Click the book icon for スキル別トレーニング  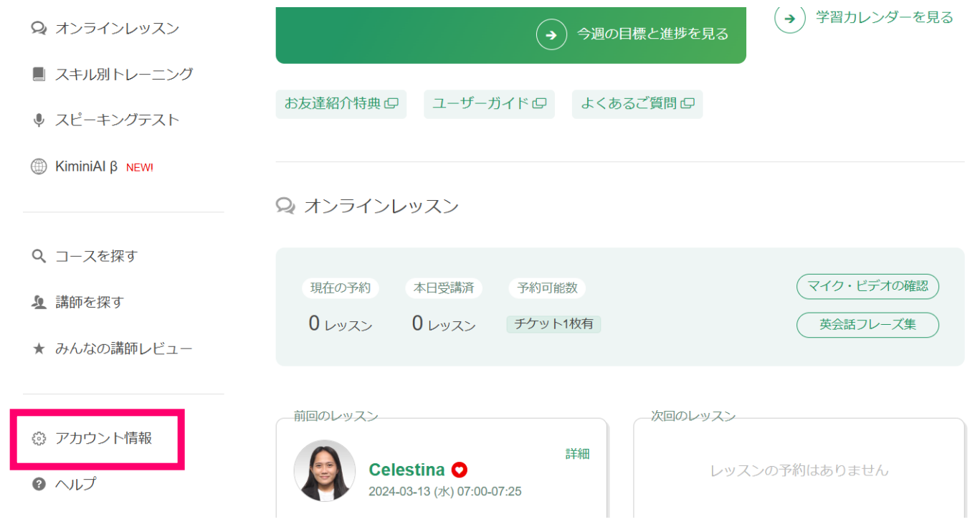[39, 75]
